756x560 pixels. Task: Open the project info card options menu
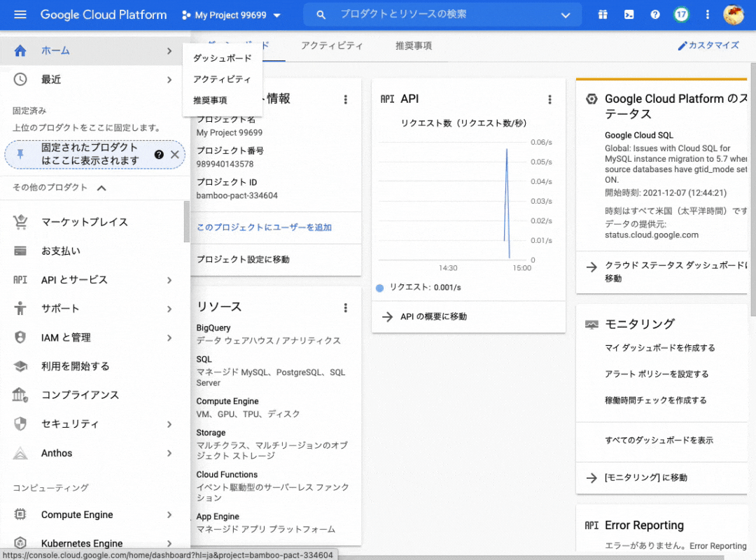tap(345, 99)
